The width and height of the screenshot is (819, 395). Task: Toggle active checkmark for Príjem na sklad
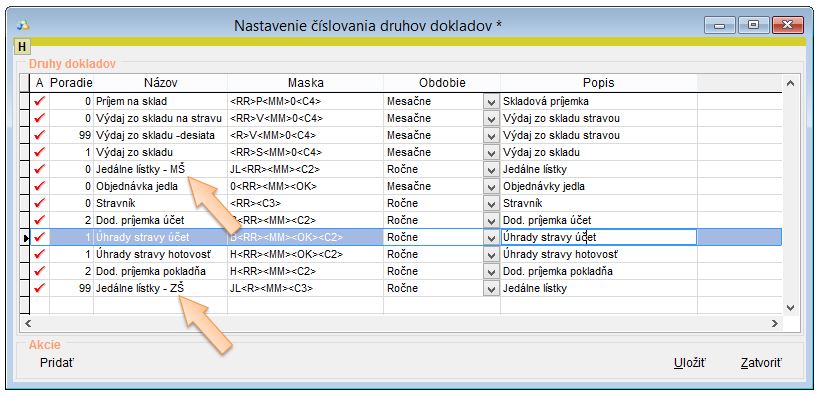click(40, 101)
